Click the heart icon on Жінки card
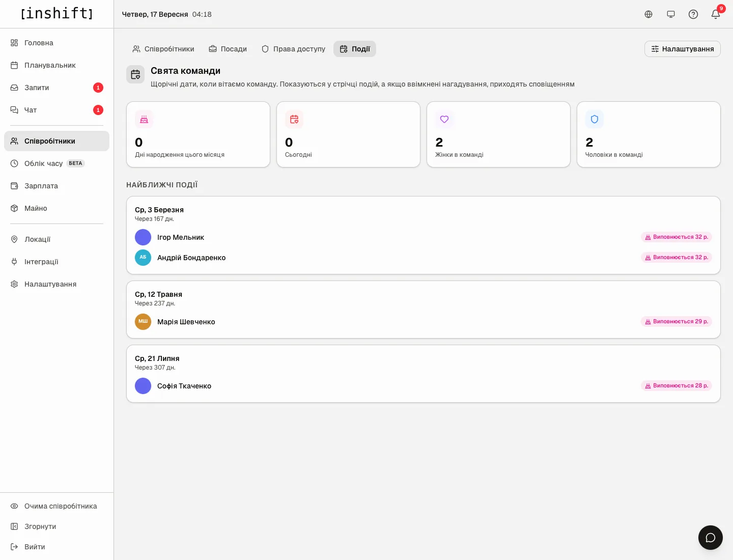 (x=444, y=119)
